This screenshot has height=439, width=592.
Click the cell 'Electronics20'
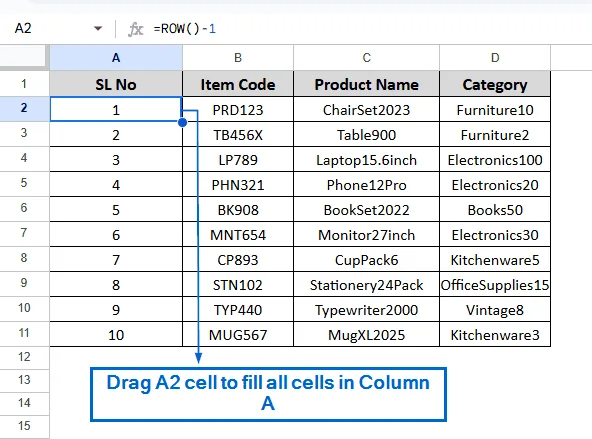tap(495, 185)
